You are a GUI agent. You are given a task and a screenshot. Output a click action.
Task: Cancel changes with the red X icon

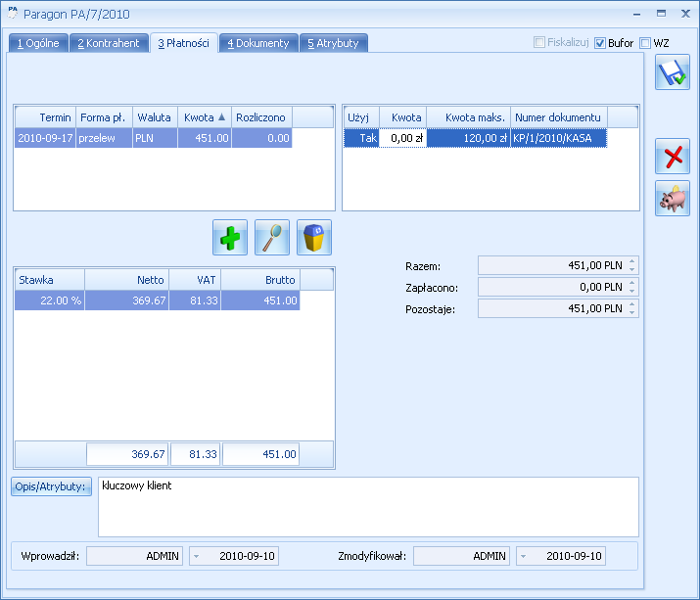(x=673, y=157)
